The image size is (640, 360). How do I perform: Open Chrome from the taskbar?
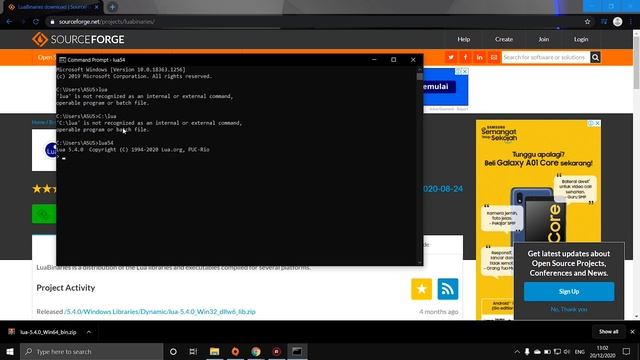(256, 351)
